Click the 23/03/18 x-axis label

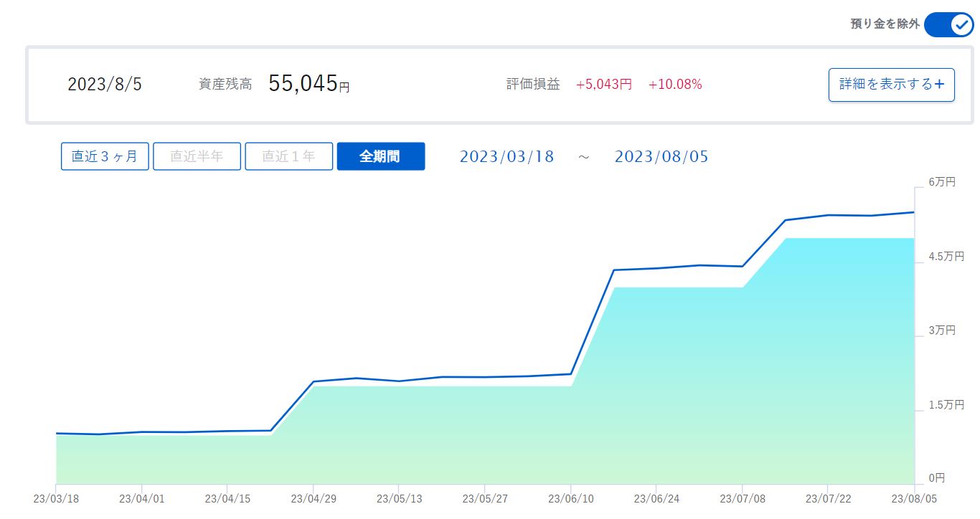tap(57, 498)
